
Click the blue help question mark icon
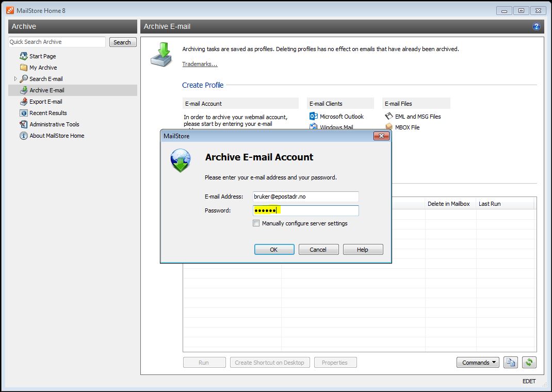[536, 26]
